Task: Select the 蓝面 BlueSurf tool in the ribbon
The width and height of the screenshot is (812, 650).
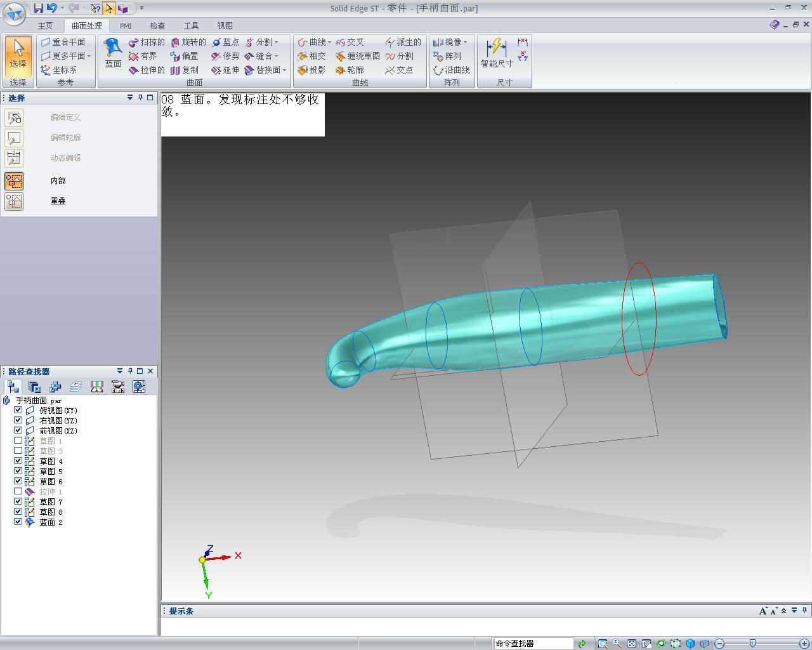Action: (x=113, y=54)
